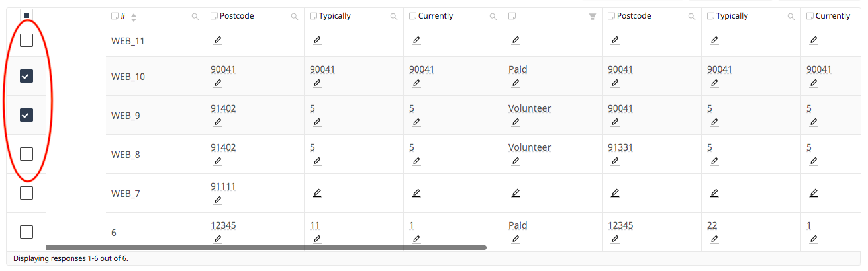Open filter funnel icon in unnamed column header
The height and width of the screenshot is (271, 868).
point(593,17)
